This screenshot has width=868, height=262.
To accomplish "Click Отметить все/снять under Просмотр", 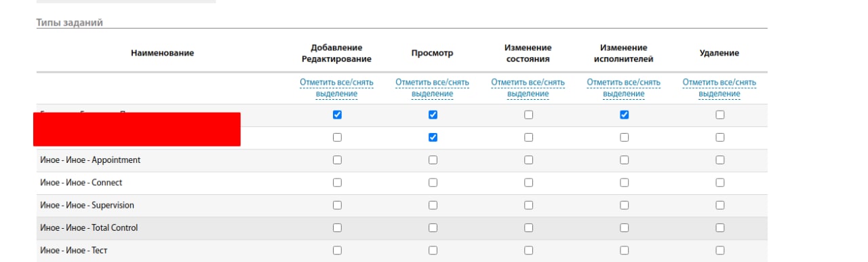I will (x=433, y=88).
